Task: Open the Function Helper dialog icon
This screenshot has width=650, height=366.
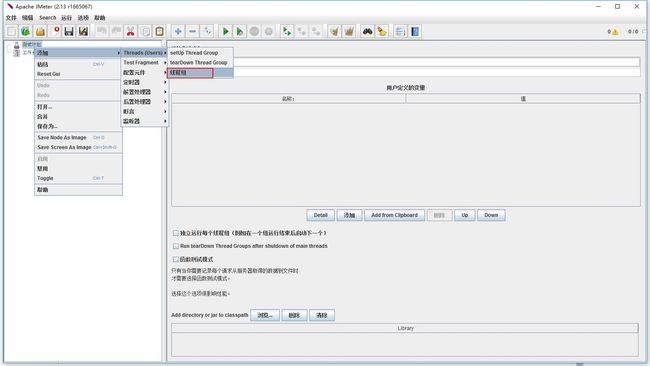Action: [x=400, y=32]
